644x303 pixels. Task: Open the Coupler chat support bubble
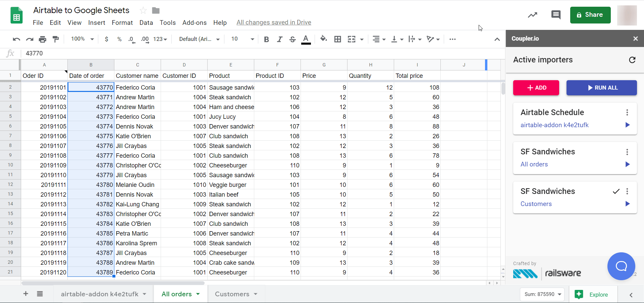621,266
